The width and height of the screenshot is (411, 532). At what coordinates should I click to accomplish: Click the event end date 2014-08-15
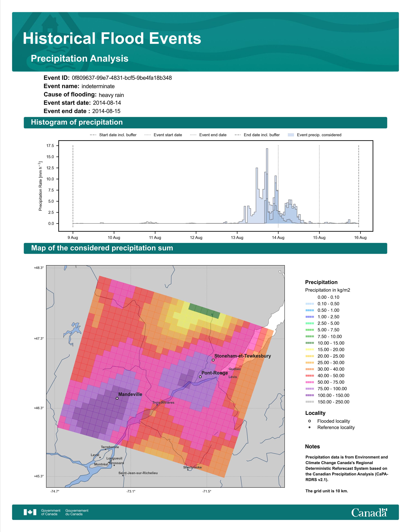tap(106, 111)
